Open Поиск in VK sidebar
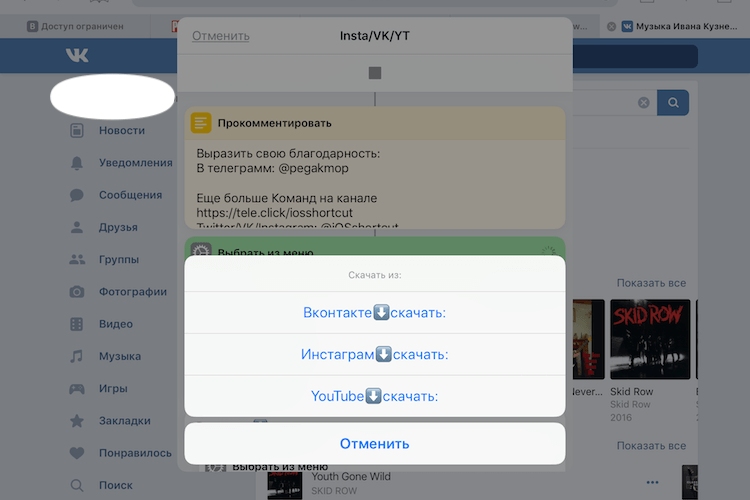The height and width of the screenshot is (500, 750). (x=115, y=485)
